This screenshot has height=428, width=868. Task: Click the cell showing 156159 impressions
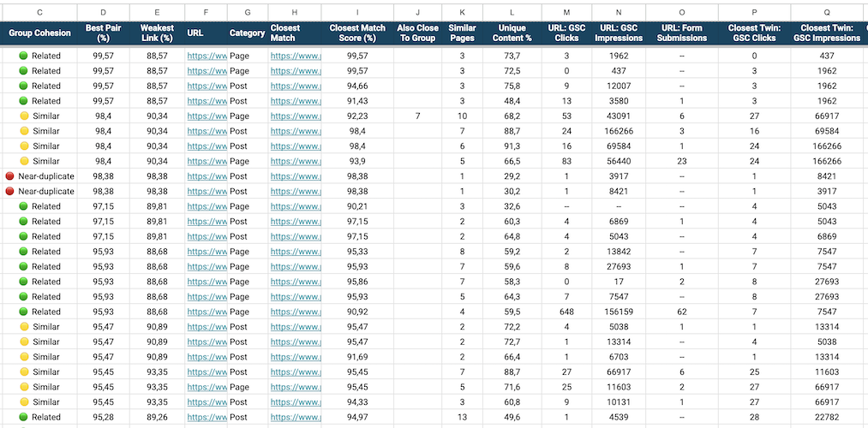coord(619,312)
